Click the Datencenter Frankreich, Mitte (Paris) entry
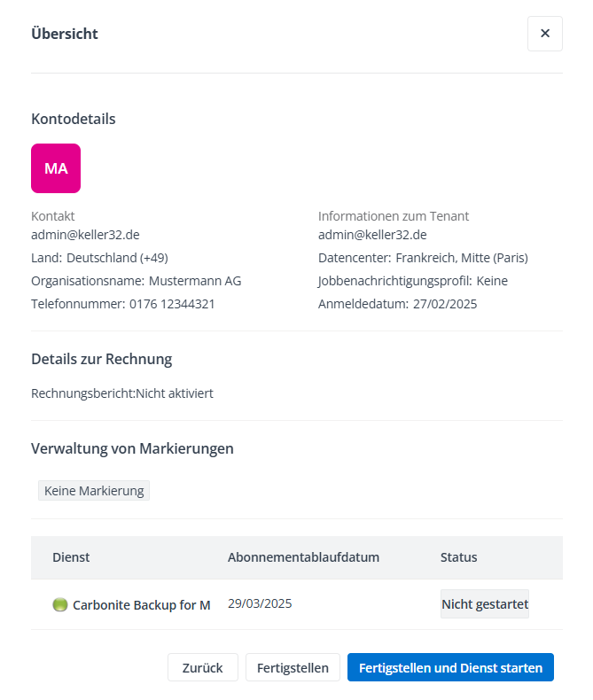 [x=423, y=258]
